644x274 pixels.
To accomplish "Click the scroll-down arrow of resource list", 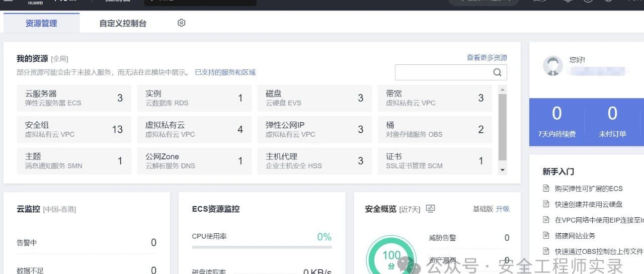I will click(502, 170).
